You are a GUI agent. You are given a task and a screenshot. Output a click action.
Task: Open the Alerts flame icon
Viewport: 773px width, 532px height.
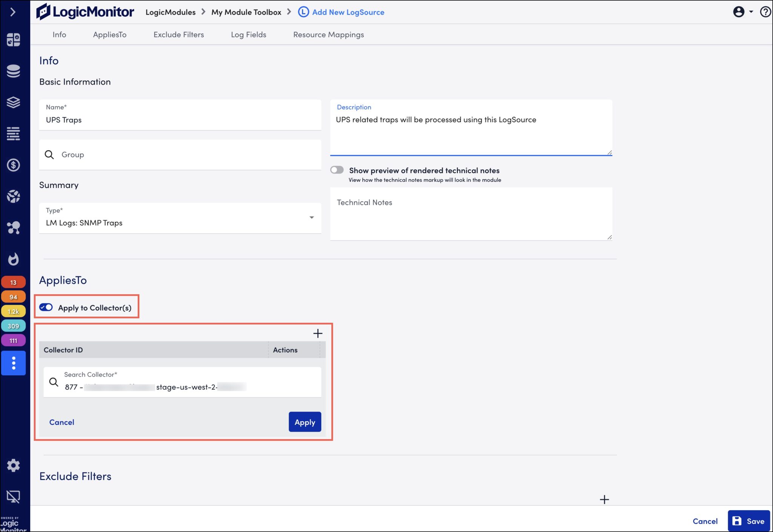pos(14,259)
